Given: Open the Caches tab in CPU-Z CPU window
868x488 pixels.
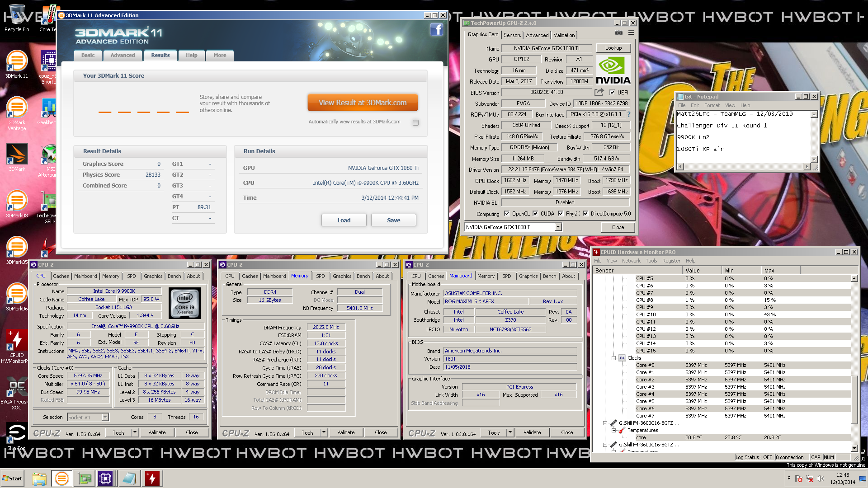Looking at the screenshot, I should (x=61, y=276).
